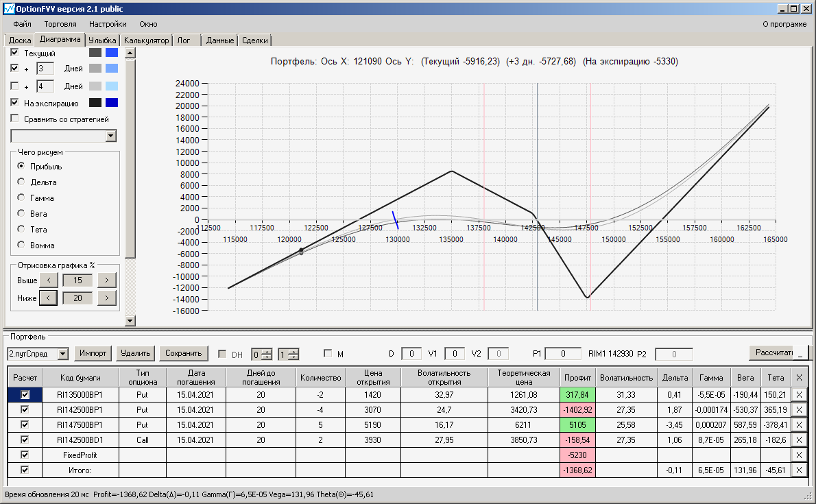The width and height of the screenshot is (816, 504).
Task: Click the left arrow next to Ниже
Action: click(49, 298)
